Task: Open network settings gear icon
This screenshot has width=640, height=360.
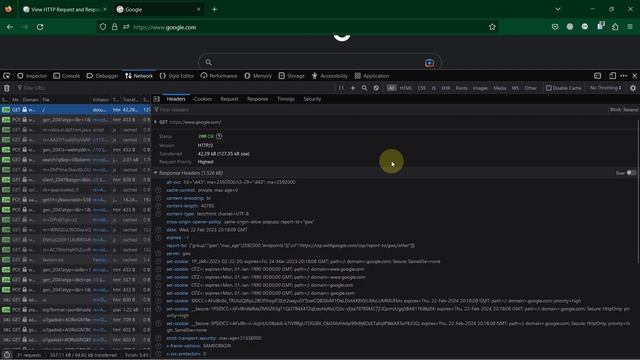Action: [x=633, y=88]
